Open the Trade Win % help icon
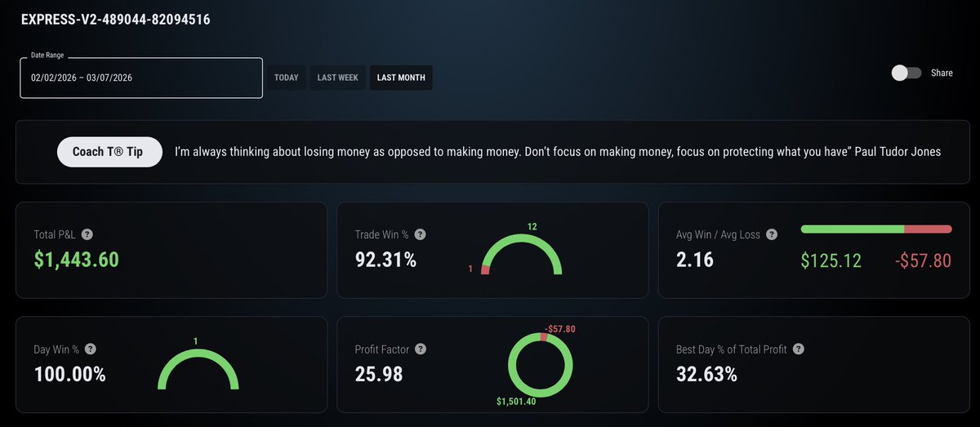Screen dimensions: 980x427 420,234
